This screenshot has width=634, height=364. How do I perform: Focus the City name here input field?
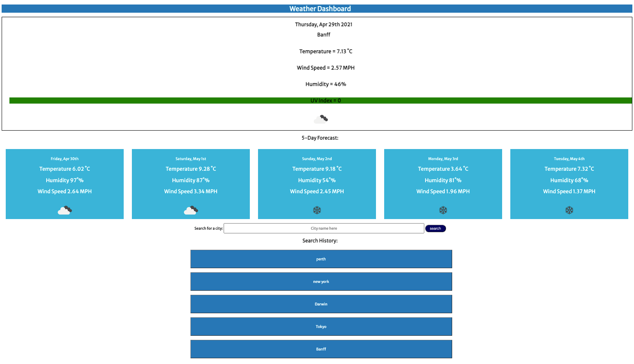[x=324, y=228]
